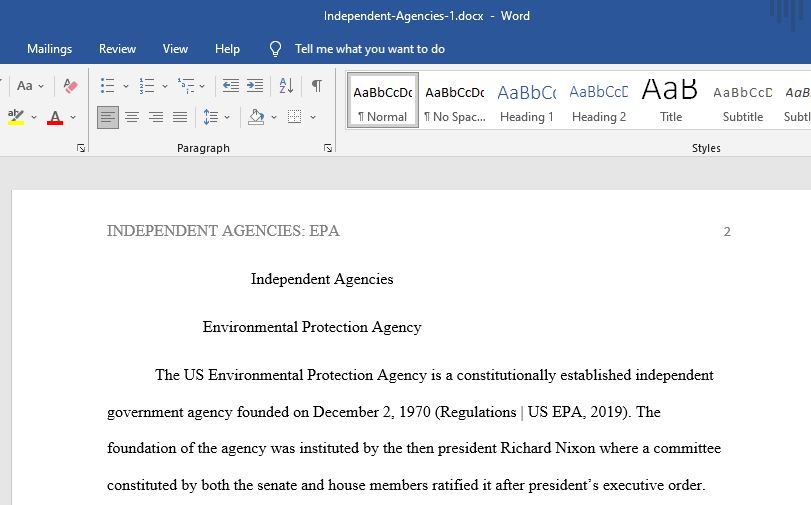Click the Bullets list icon

click(108, 85)
